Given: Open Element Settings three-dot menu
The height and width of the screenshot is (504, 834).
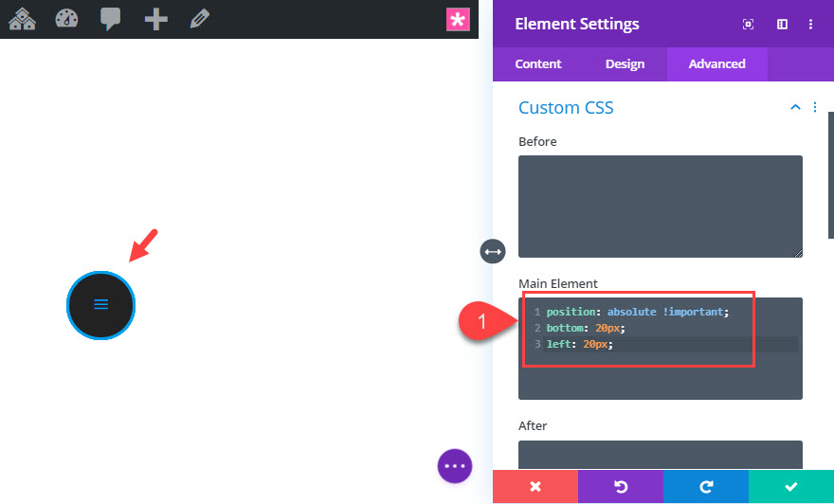Looking at the screenshot, I should [x=810, y=24].
